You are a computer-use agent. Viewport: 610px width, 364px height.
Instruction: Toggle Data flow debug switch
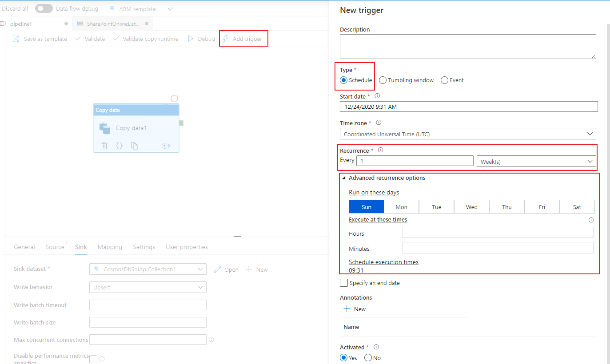coord(44,8)
